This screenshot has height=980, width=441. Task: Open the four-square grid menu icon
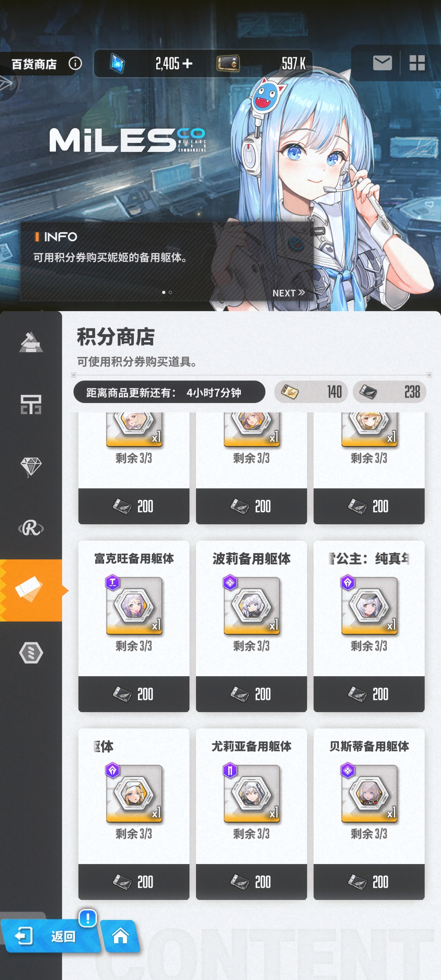point(417,63)
